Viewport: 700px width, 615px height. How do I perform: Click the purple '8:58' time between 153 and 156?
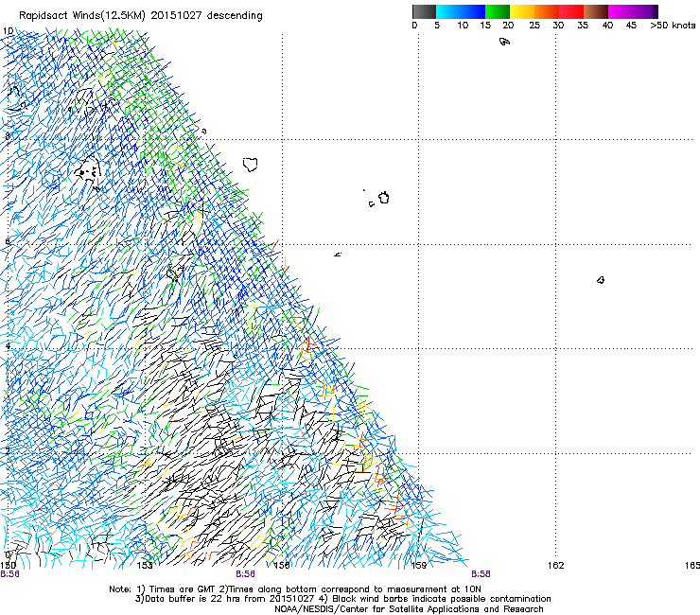pos(246,574)
